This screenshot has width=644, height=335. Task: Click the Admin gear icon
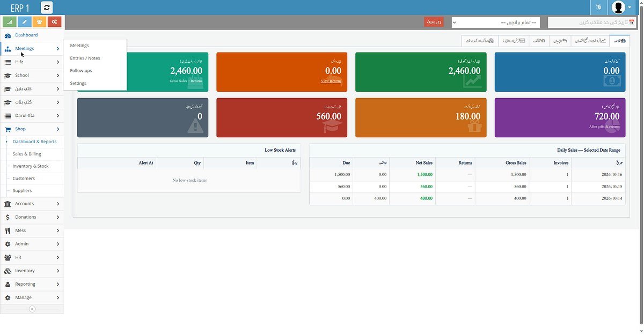pos(8,244)
